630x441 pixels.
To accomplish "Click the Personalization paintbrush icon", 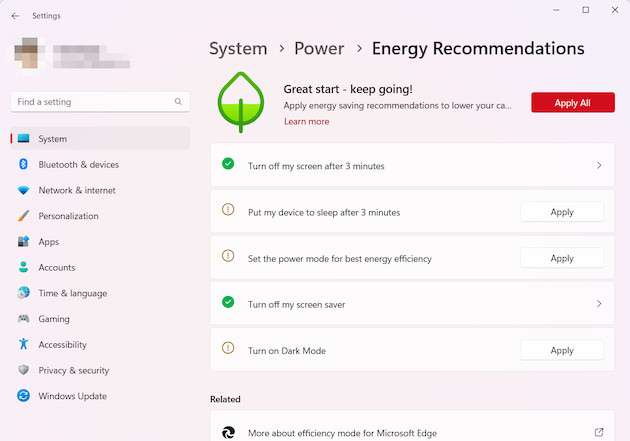I will pyautogui.click(x=23, y=216).
